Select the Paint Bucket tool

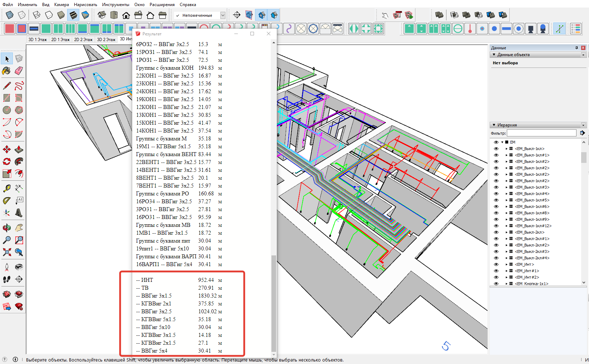click(x=6, y=71)
